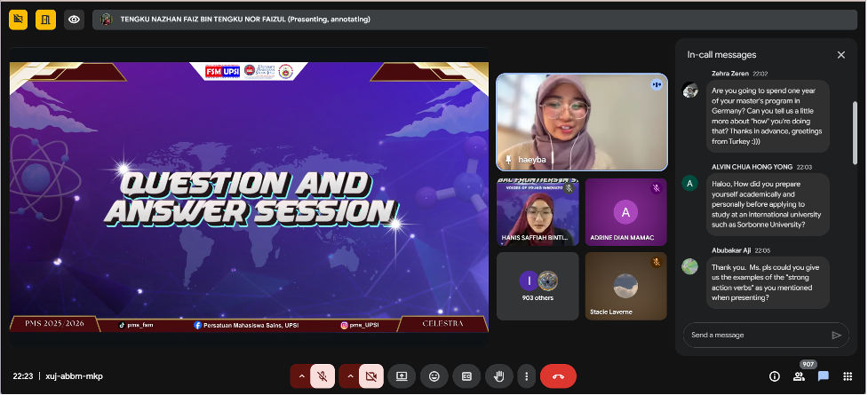
Task: Leave the call with red hang-up button
Action: (x=558, y=376)
